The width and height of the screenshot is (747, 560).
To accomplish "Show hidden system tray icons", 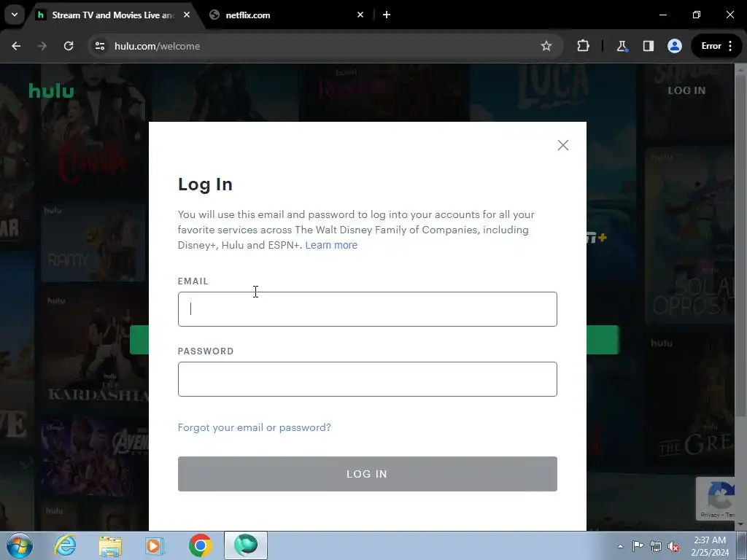I will (x=620, y=546).
